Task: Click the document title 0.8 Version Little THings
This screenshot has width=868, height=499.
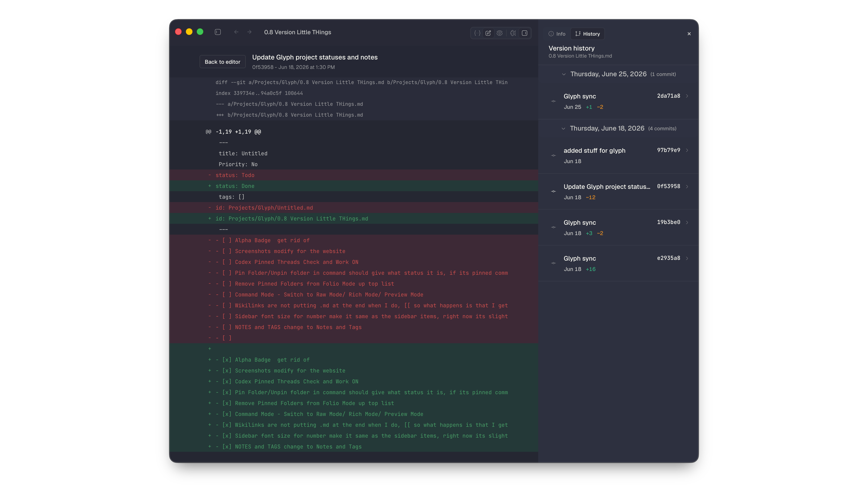Action: (297, 32)
